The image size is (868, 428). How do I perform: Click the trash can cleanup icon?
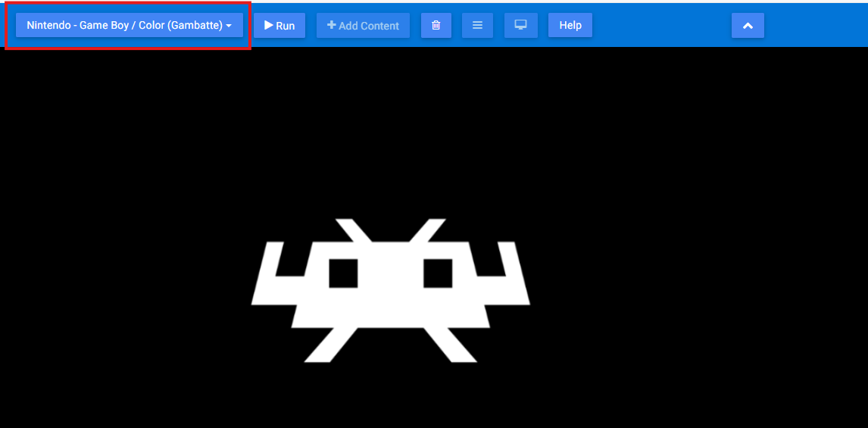click(436, 26)
